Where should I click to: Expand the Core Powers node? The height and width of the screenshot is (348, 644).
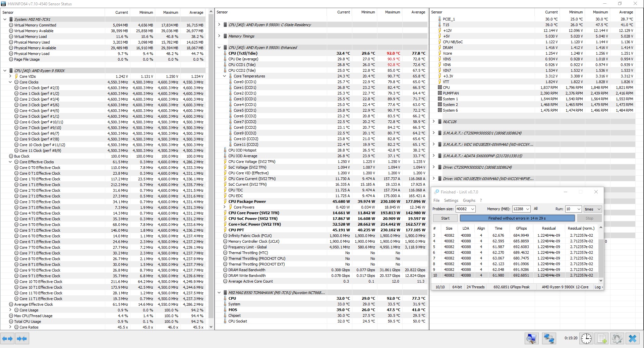pos(224,207)
